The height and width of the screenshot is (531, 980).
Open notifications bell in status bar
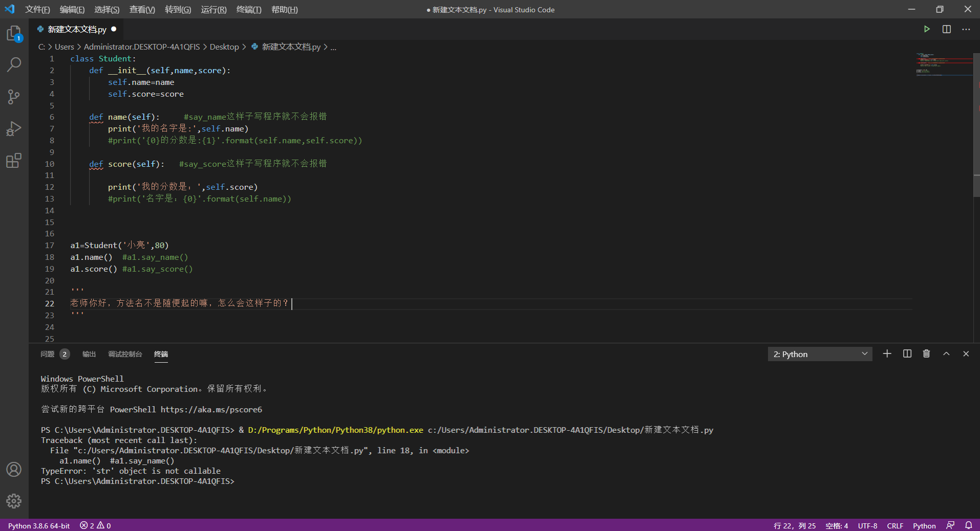click(x=969, y=525)
